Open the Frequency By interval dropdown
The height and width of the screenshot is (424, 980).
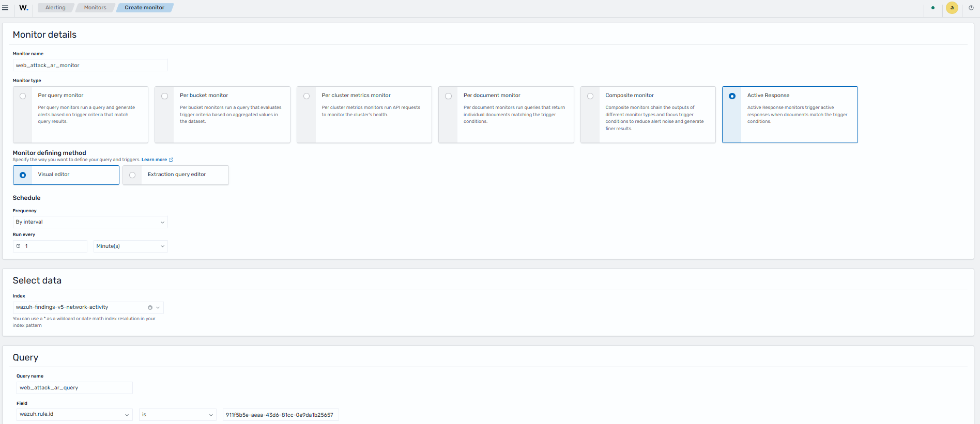point(90,222)
